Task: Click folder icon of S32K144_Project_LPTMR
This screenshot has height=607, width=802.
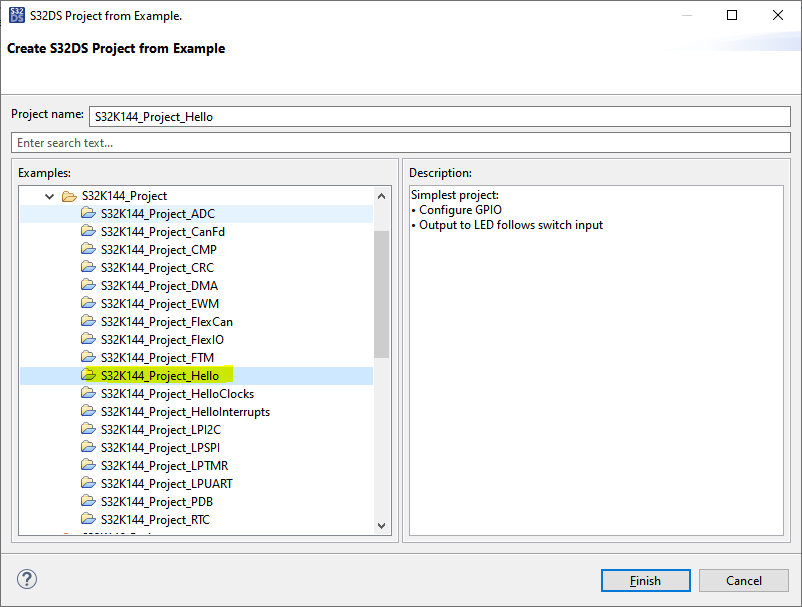Action: click(x=88, y=465)
